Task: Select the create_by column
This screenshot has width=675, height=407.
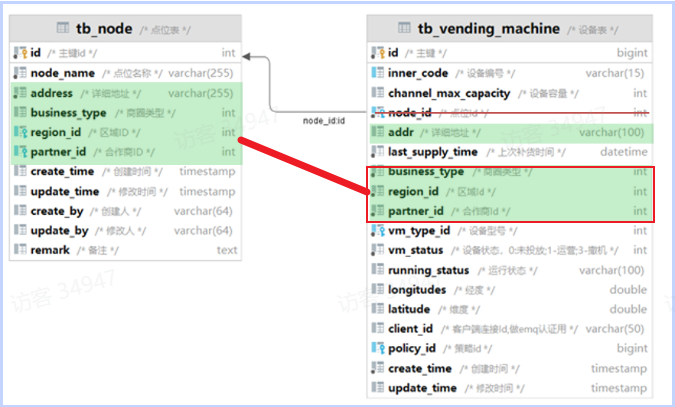Action: click(x=57, y=211)
